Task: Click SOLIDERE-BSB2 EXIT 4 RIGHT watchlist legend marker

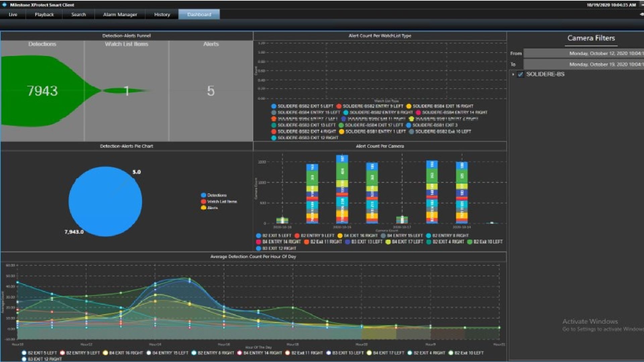Action: pos(274,132)
